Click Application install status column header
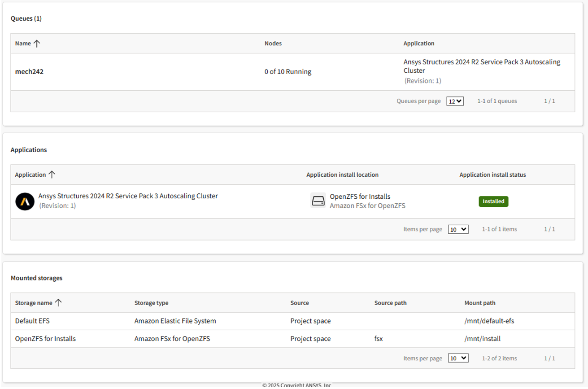Viewport: 588px width, 389px height. point(492,175)
